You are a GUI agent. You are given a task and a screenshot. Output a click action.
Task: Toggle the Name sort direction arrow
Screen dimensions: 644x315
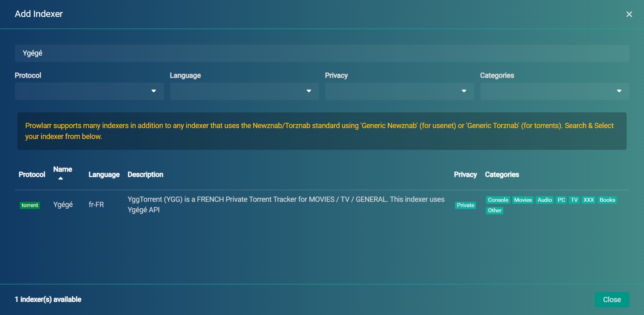tap(60, 178)
